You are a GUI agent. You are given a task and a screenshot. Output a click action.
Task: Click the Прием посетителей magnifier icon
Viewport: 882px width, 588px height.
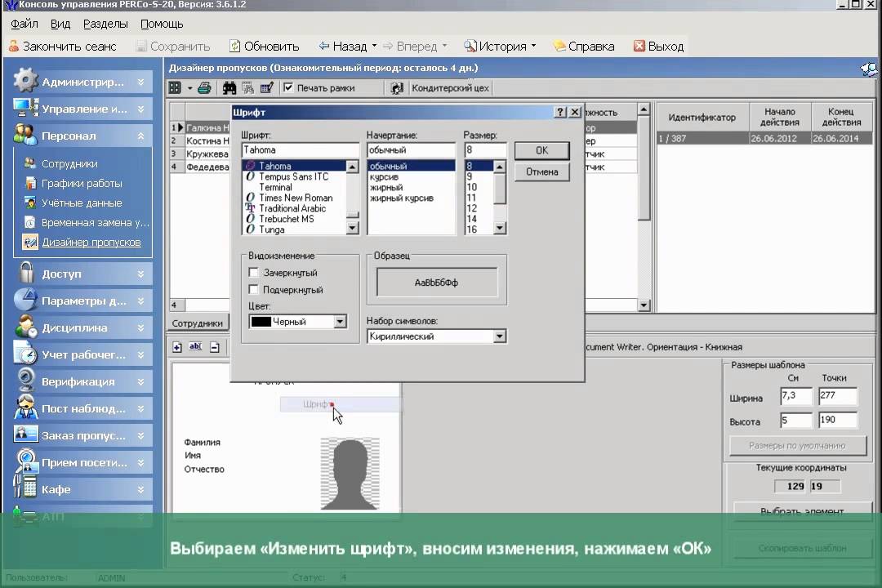point(25,461)
